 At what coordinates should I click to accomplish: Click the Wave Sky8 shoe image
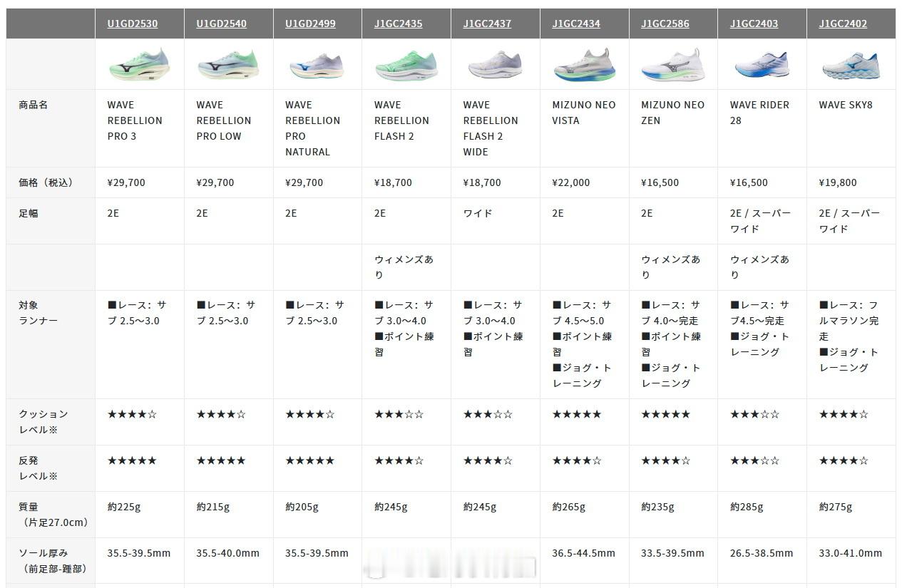851,65
